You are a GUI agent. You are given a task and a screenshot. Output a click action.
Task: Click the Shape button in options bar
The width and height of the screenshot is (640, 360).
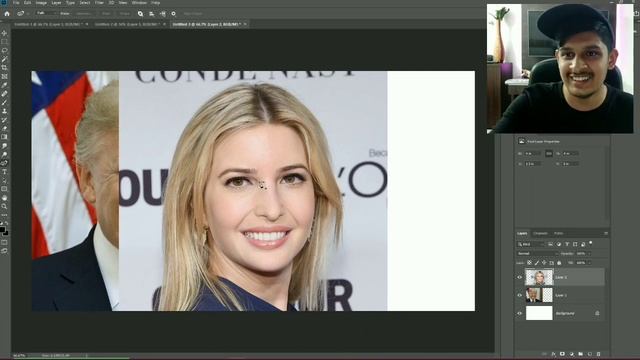click(x=125, y=13)
